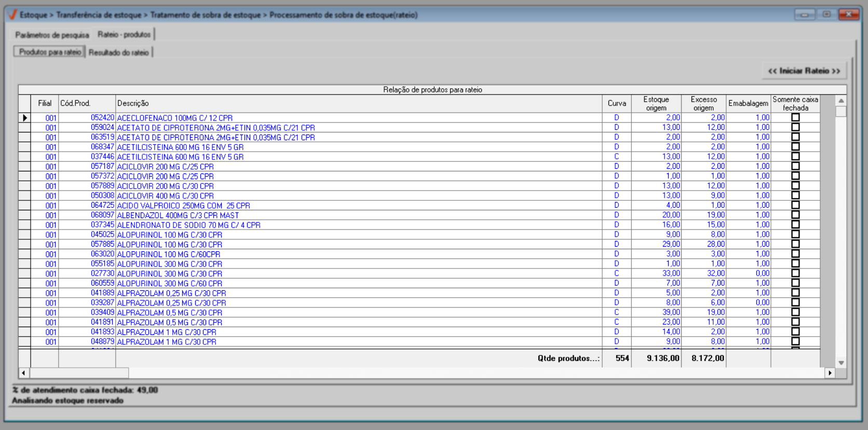This screenshot has height=430, width=868.
Task: Check Somente caixa fechada for product 068347
Action: (x=795, y=146)
